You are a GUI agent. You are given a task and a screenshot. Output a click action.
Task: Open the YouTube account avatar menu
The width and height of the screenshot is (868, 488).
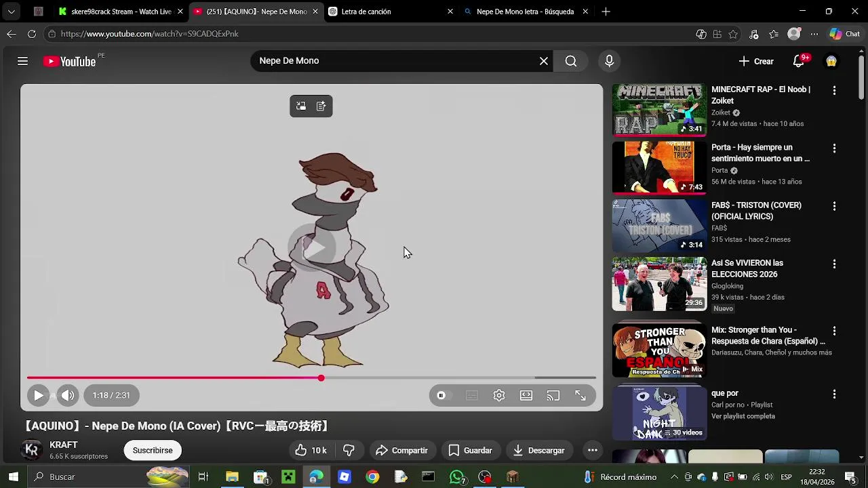point(831,61)
